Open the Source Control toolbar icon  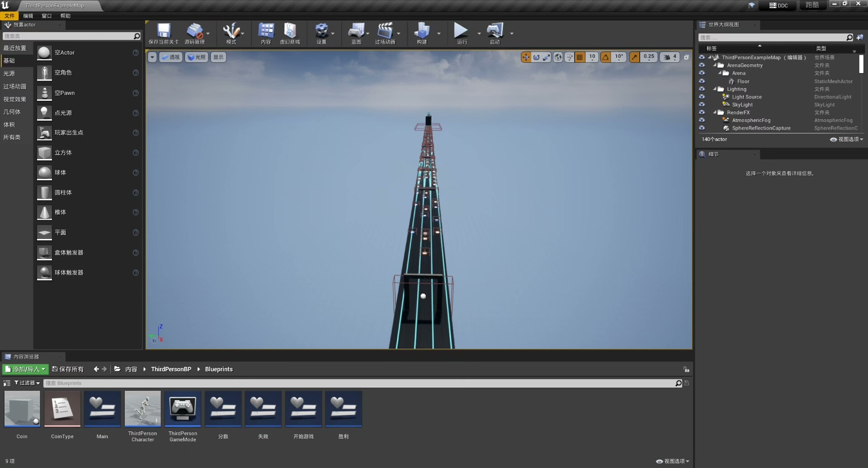tap(194, 31)
